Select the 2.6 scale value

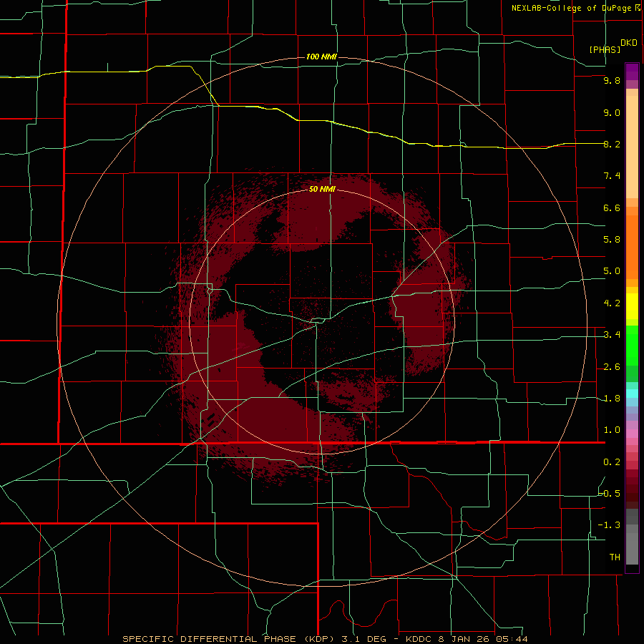click(612, 367)
